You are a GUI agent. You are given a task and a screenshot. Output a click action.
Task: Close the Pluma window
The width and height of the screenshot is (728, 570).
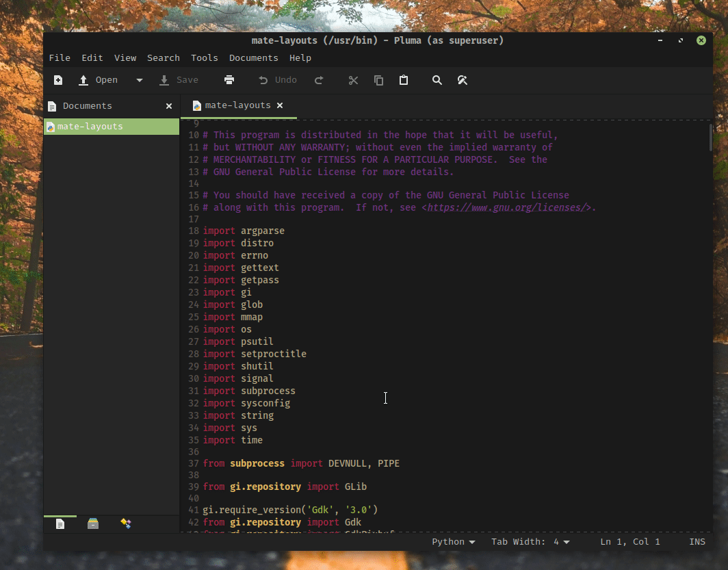701,40
